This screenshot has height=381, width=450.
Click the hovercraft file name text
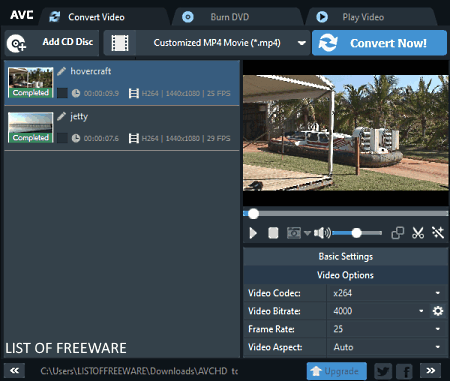click(91, 71)
